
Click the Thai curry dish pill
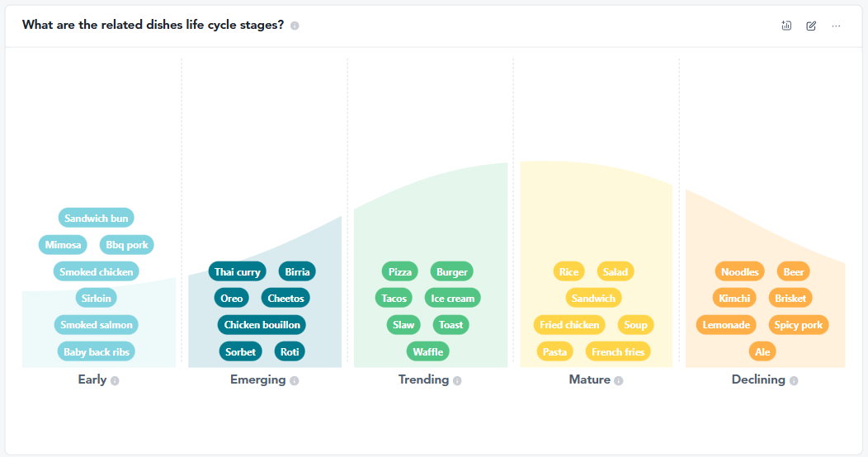pyautogui.click(x=237, y=271)
